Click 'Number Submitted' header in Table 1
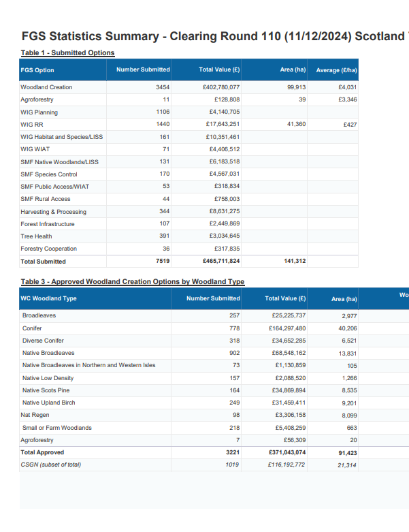The height and width of the screenshot is (532, 409). point(143,69)
